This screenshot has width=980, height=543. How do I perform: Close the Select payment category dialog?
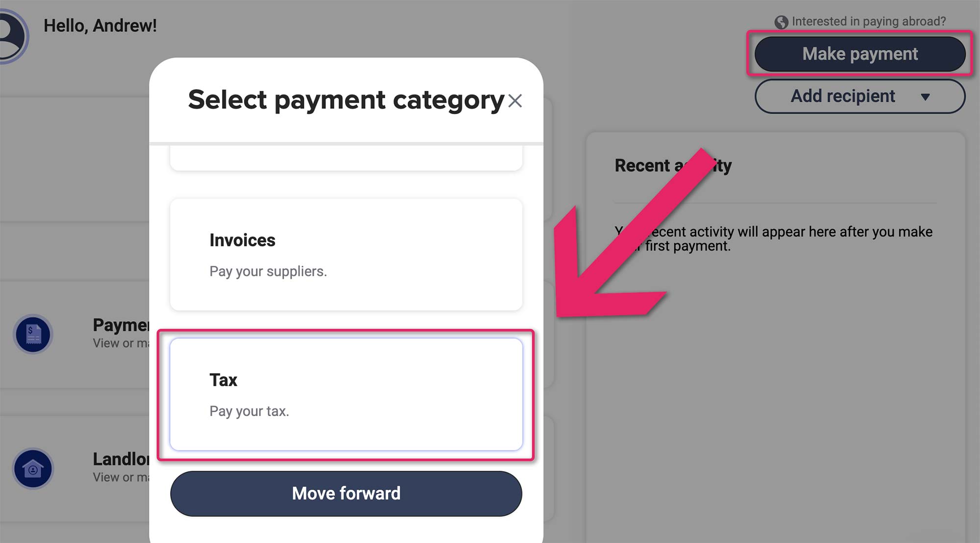click(515, 101)
